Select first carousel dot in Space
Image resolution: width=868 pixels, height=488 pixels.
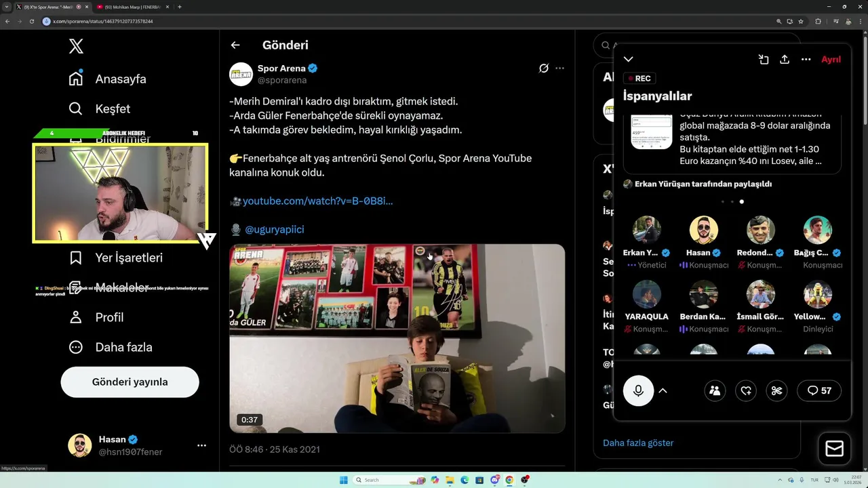(x=722, y=201)
